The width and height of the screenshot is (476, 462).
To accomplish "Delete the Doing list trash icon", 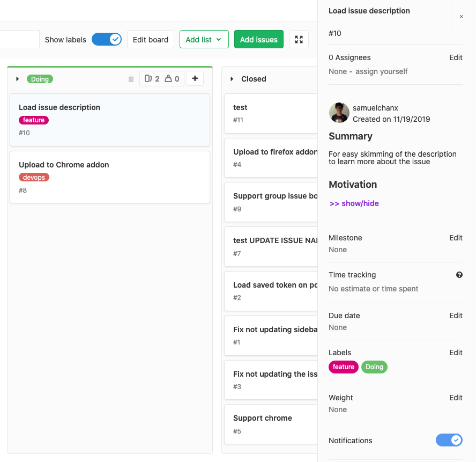I will tap(131, 79).
